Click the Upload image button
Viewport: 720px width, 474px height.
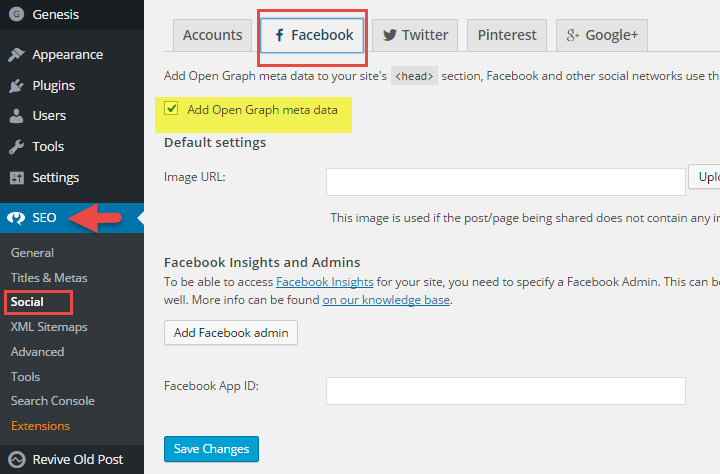pyautogui.click(x=704, y=177)
